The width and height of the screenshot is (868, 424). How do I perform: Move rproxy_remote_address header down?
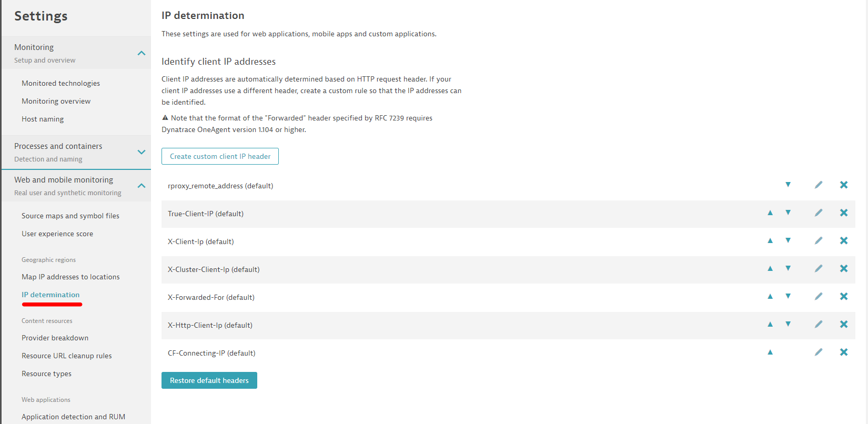pyautogui.click(x=788, y=185)
